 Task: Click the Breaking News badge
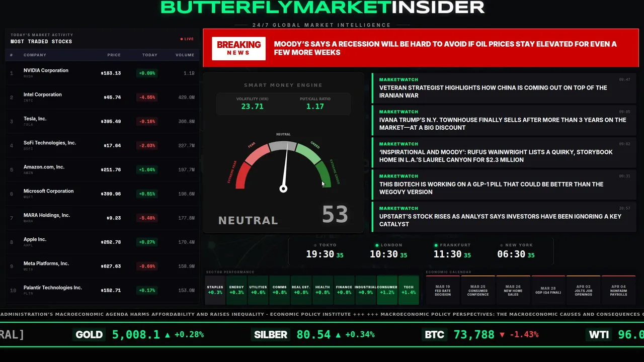pyautogui.click(x=238, y=48)
